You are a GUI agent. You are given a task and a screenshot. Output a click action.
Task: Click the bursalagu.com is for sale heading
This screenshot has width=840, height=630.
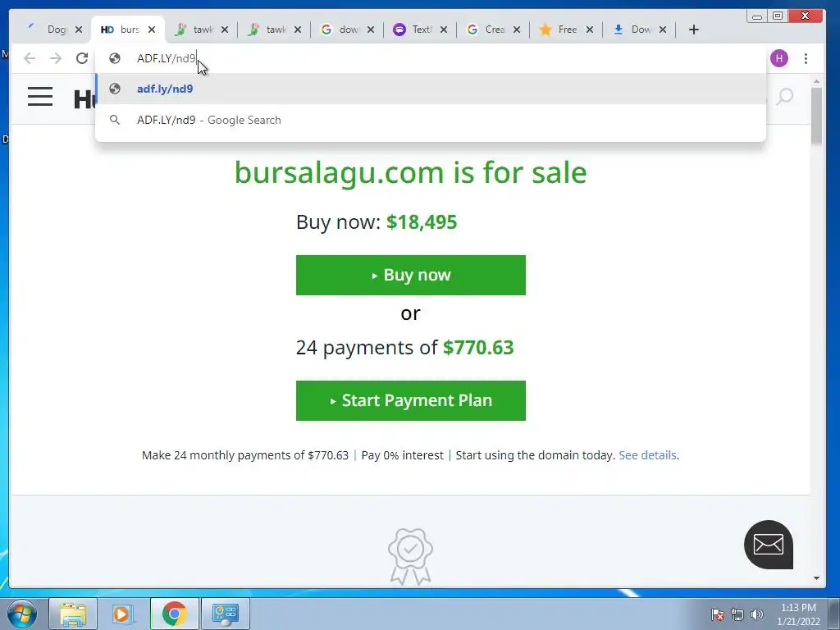coord(411,172)
